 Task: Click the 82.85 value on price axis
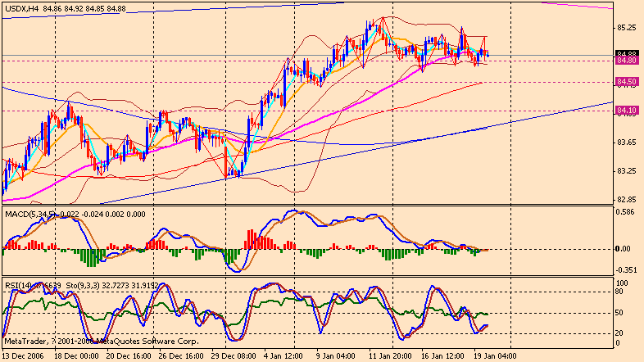point(627,199)
